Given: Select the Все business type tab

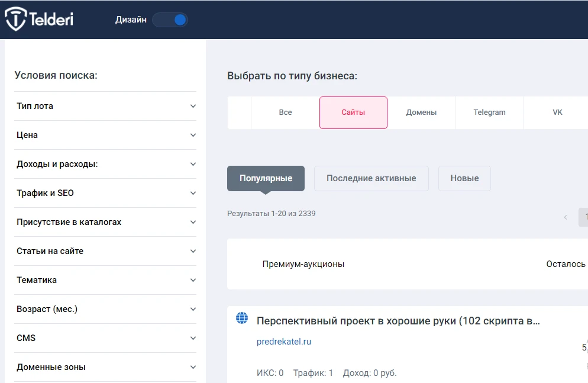Looking at the screenshot, I should coord(285,112).
